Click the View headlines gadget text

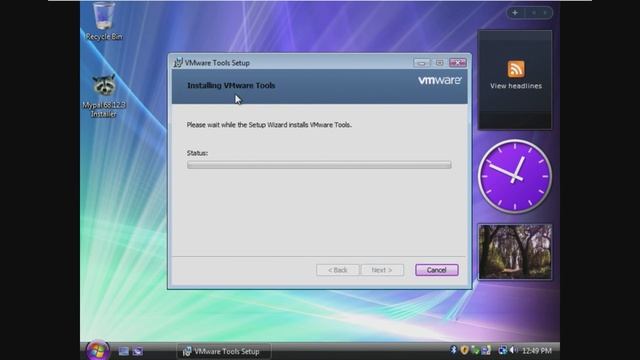pos(516,86)
